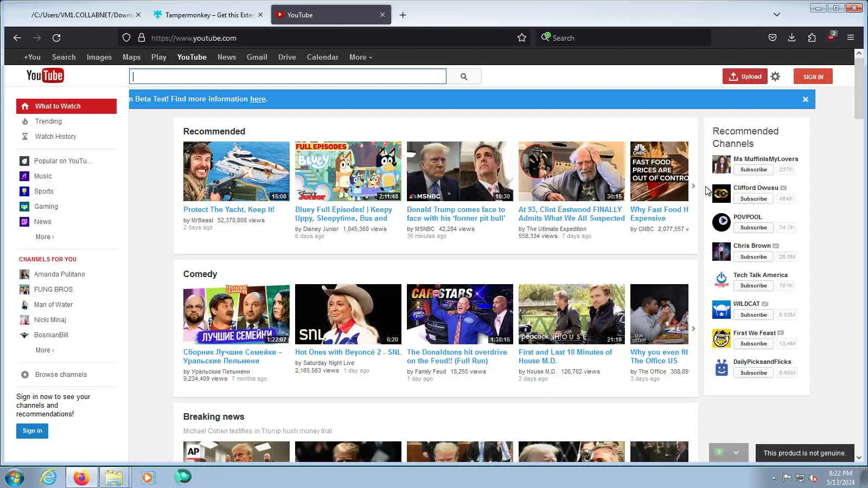Open the Music channel in the sidebar
The image size is (868, 488).
pyautogui.click(x=43, y=176)
